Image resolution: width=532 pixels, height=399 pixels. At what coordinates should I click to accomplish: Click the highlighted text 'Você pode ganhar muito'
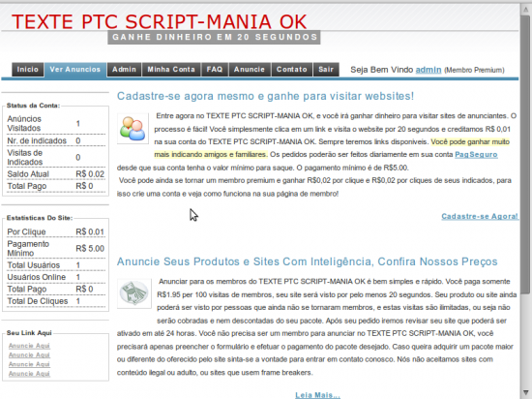pos(470,142)
